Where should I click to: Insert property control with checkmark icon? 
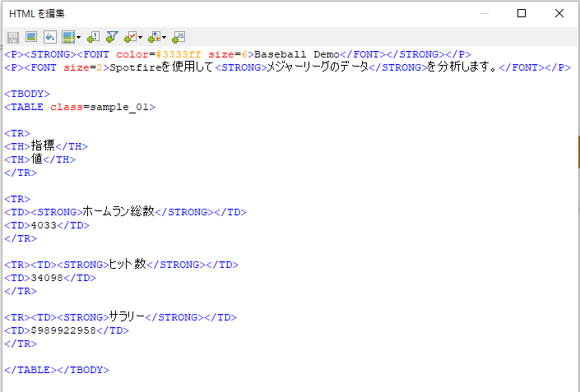(131, 37)
